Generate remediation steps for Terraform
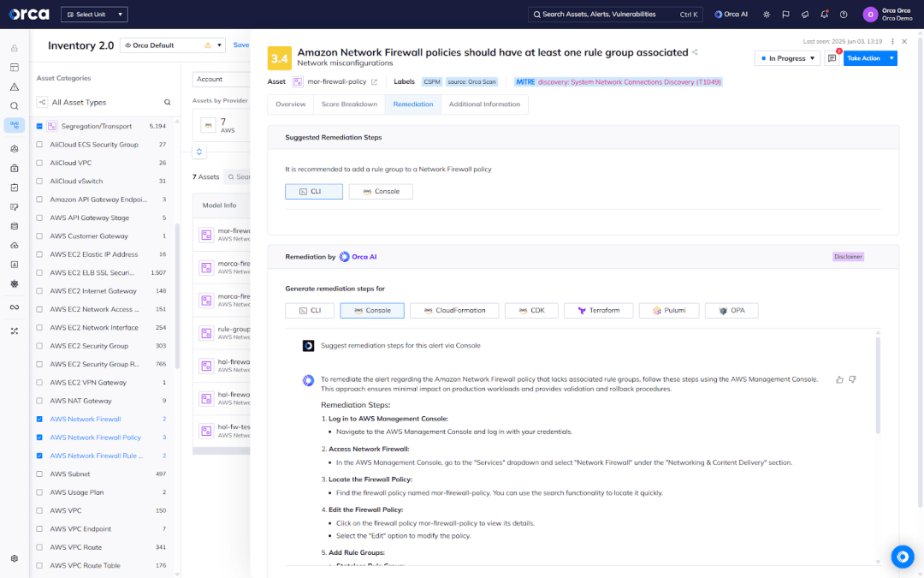 (x=599, y=311)
